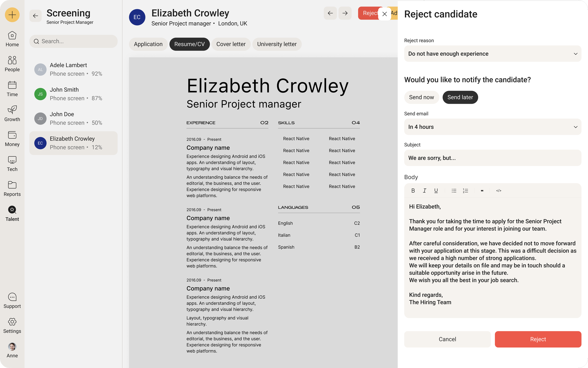588x368 pixels.
Task: Insert a bulleted list in body
Action: click(x=454, y=190)
